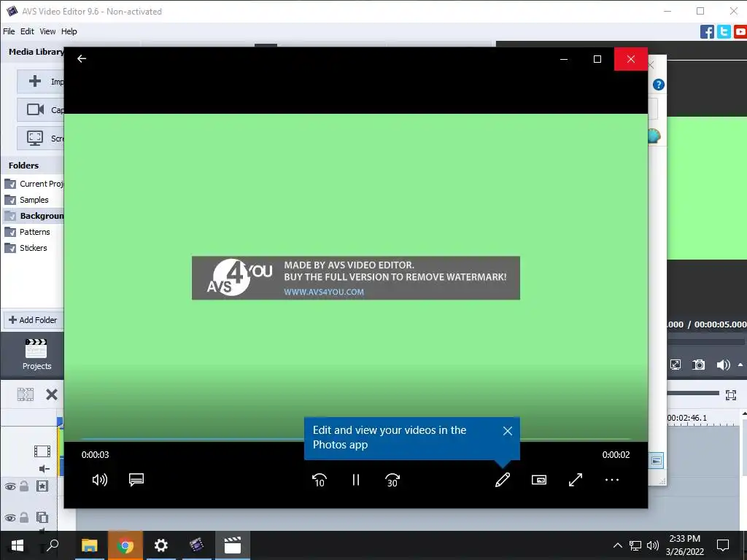Open the network tray icon

point(635,545)
